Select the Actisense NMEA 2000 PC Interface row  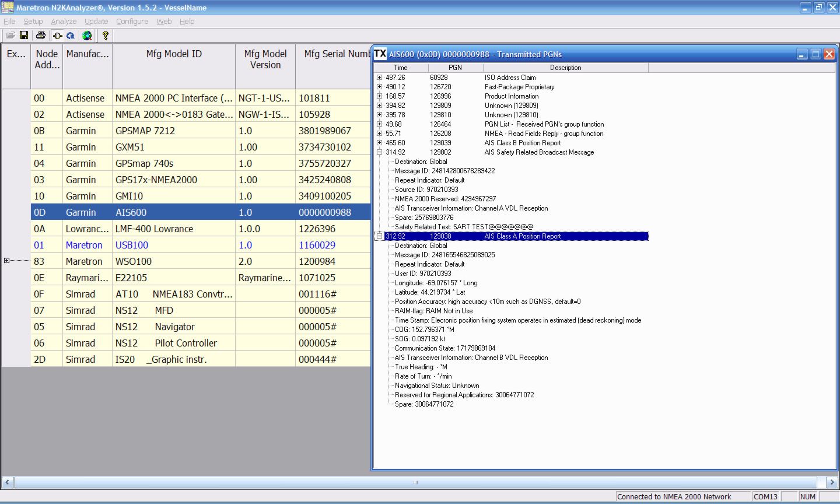point(201,98)
